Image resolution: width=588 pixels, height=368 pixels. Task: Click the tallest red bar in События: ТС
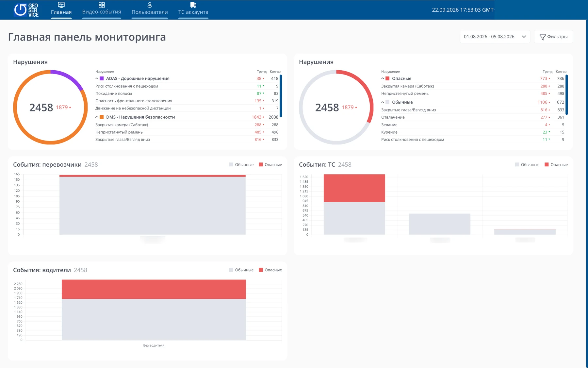pos(354,188)
